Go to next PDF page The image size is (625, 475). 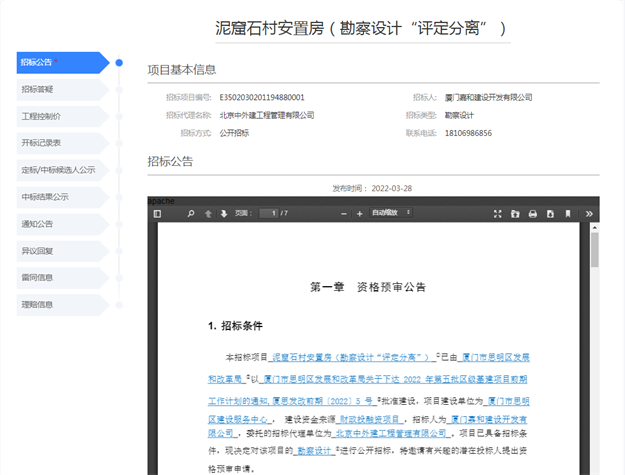pos(224,214)
